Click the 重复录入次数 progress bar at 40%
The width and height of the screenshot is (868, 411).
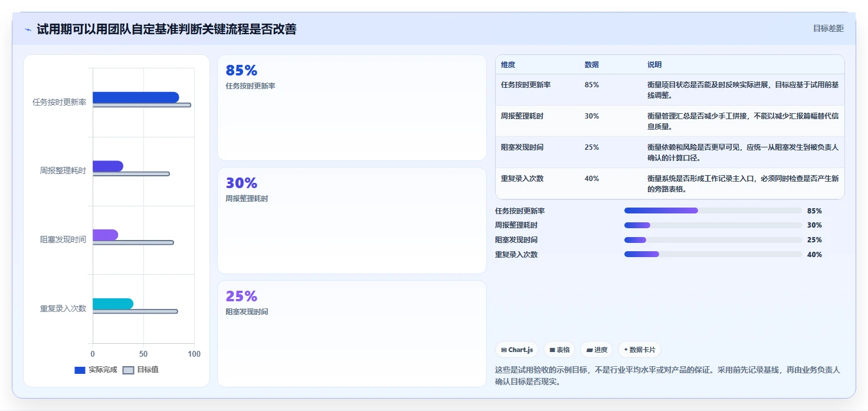(x=713, y=255)
